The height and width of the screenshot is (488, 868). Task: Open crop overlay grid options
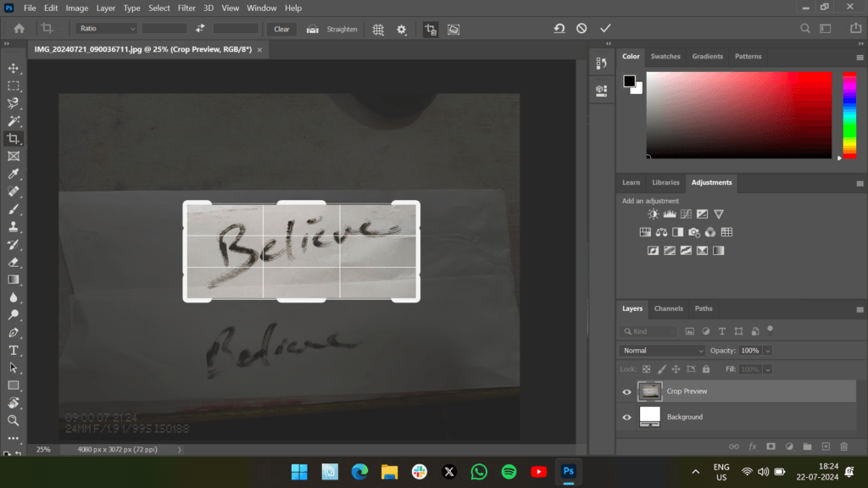(378, 30)
